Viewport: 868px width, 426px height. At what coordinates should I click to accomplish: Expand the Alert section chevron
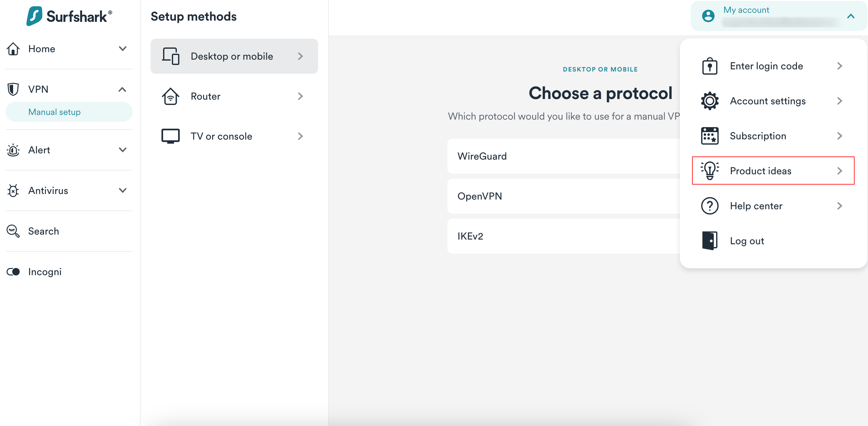(x=123, y=150)
